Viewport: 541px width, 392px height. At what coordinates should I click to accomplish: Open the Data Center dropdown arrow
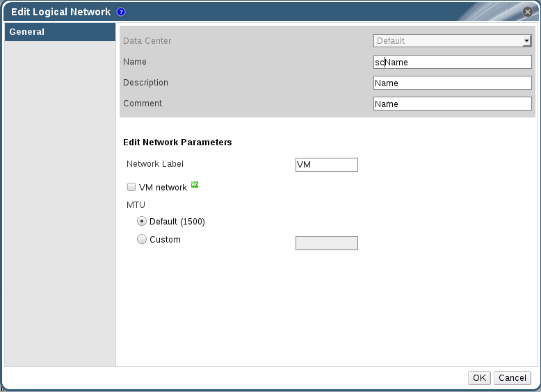click(x=526, y=41)
